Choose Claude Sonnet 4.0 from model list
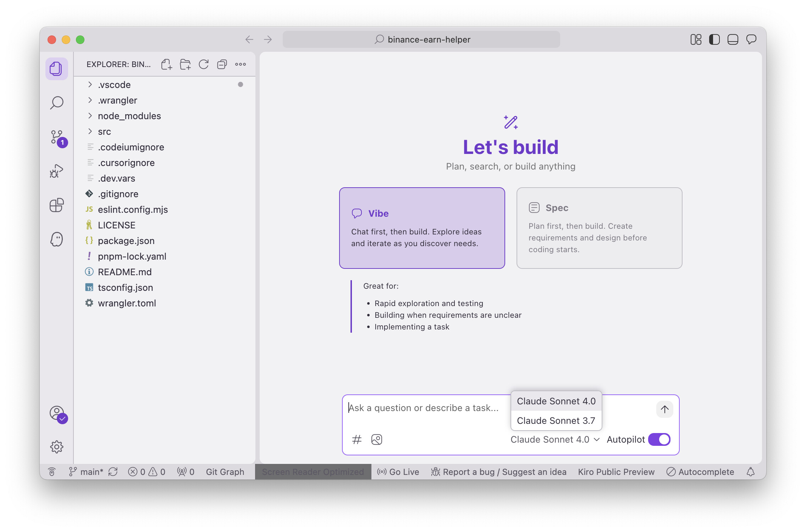 coord(556,401)
